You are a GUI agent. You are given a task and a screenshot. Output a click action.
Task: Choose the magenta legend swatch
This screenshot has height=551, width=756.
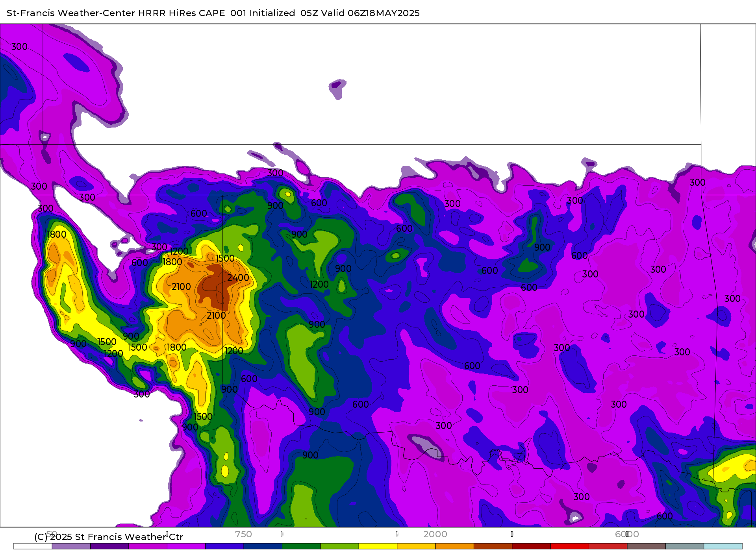point(148,546)
